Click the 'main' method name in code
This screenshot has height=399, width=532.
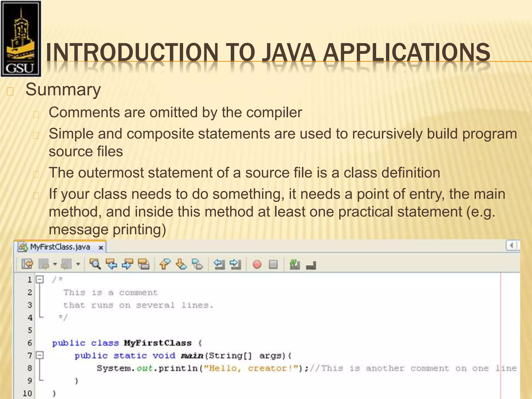click(192, 355)
